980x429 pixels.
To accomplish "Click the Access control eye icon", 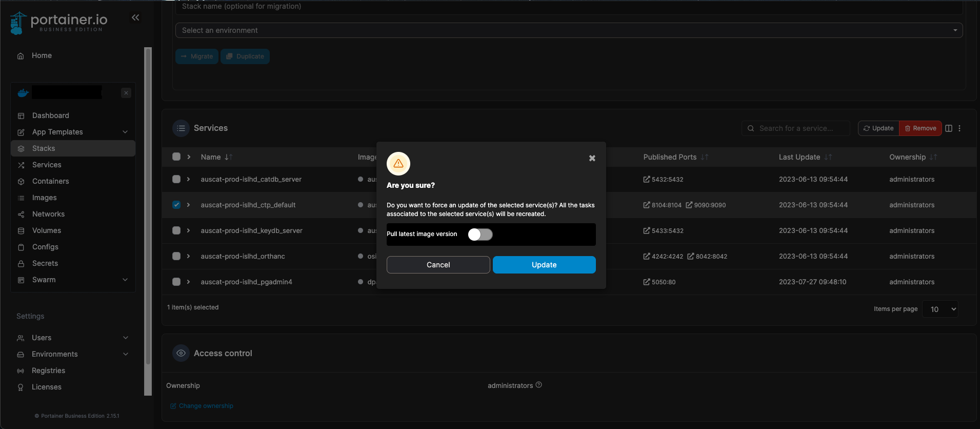I will (x=181, y=353).
